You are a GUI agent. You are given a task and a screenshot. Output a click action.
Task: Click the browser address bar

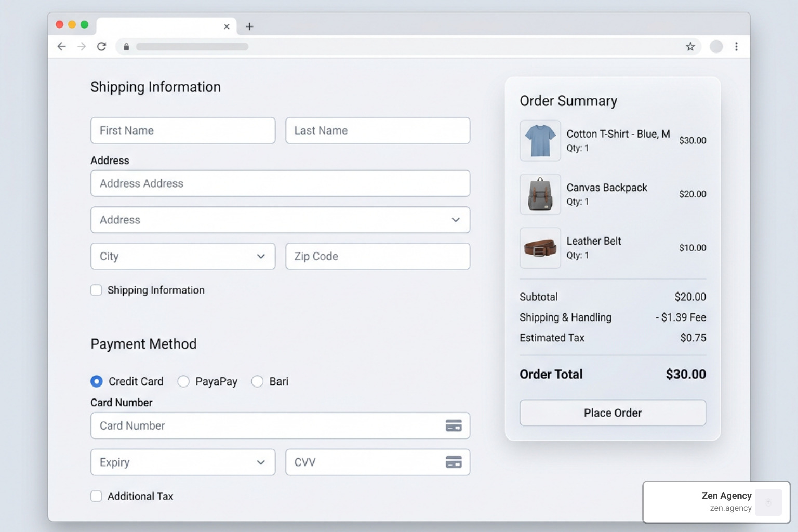pos(408,47)
